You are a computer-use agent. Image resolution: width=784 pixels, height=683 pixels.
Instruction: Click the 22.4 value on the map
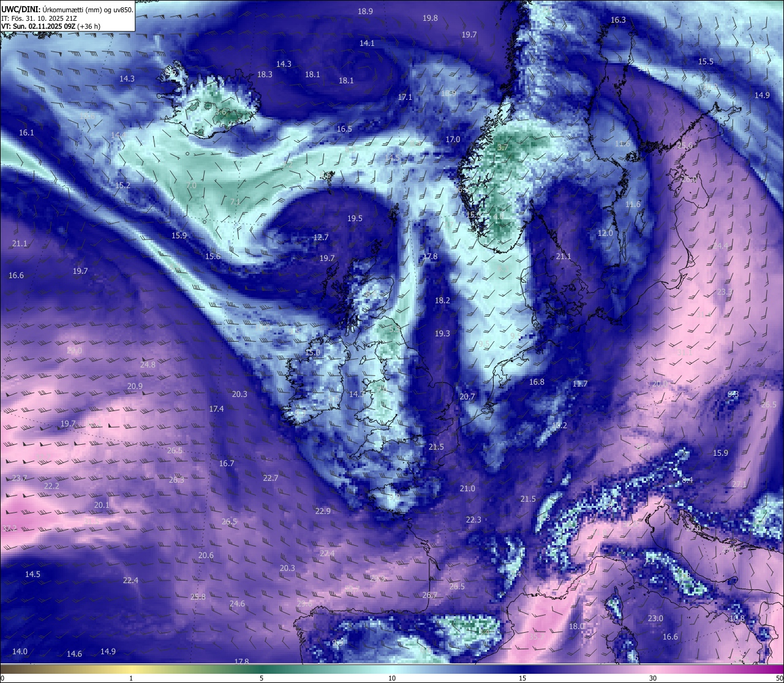(x=130, y=581)
